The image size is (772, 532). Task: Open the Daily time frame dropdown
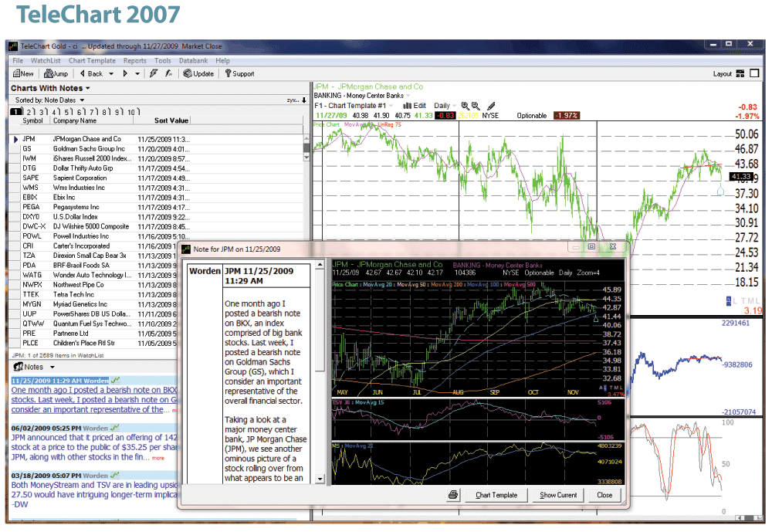(x=445, y=106)
